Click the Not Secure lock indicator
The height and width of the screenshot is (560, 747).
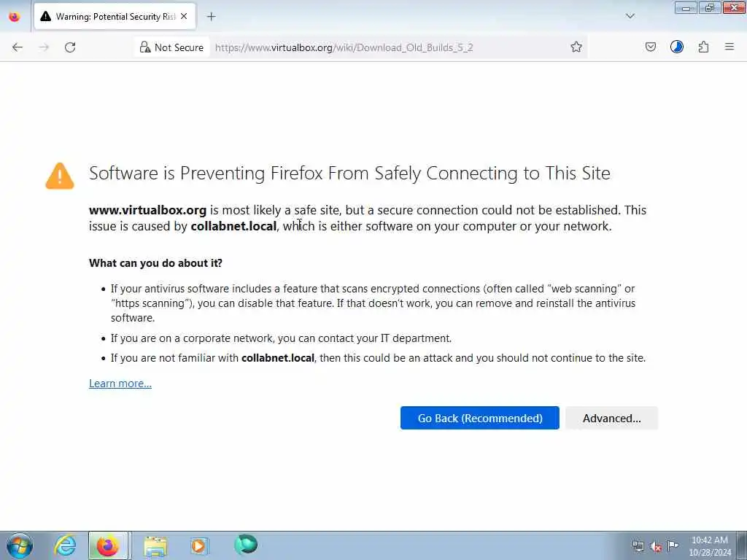[x=171, y=47]
